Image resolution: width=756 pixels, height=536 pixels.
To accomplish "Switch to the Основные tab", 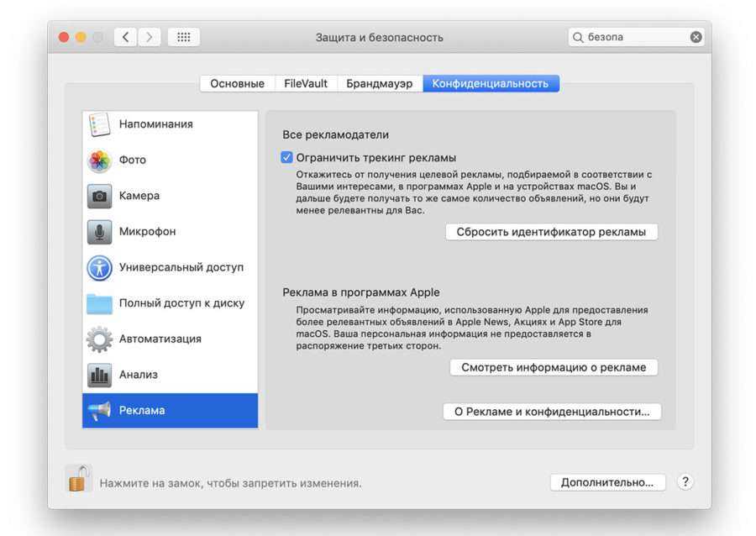I will point(237,84).
